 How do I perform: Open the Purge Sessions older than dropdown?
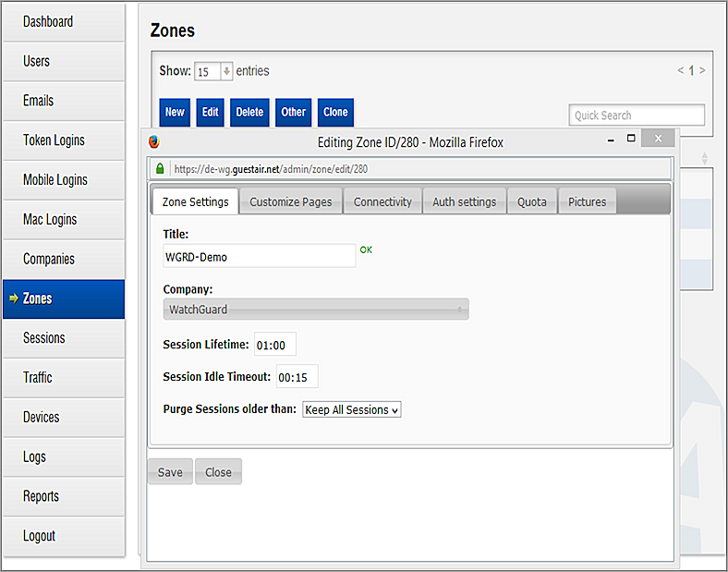pos(352,409)
